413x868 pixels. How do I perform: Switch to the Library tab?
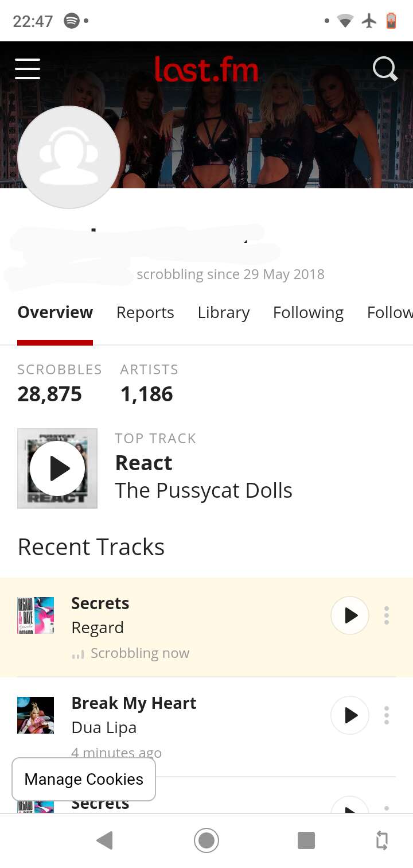[224, 312]
